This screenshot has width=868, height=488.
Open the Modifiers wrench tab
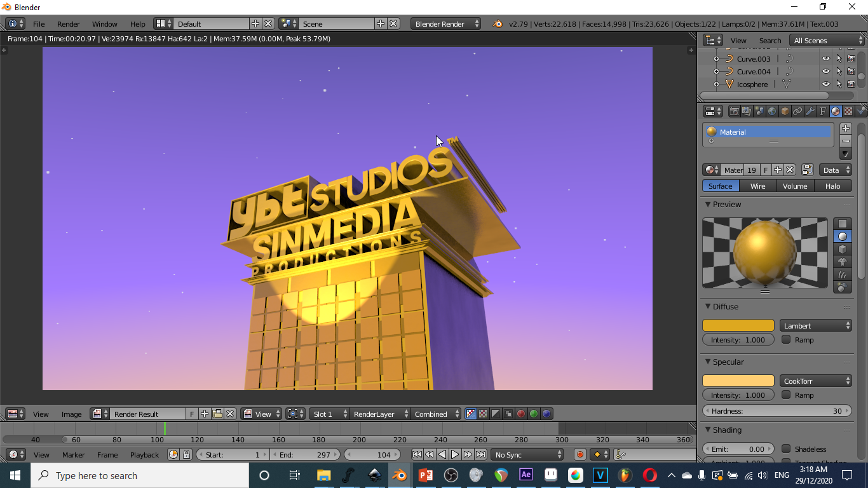(x=810, y=111)
